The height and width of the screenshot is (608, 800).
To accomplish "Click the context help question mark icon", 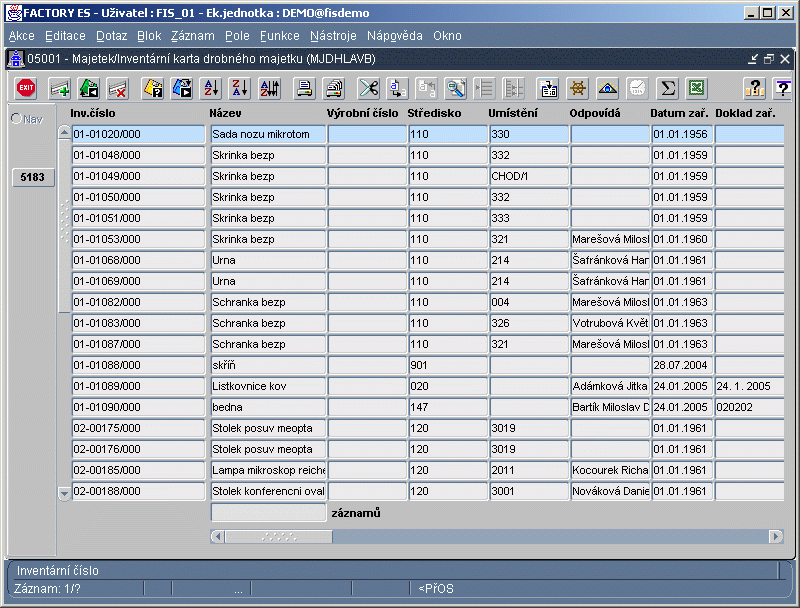I will 783,89.
